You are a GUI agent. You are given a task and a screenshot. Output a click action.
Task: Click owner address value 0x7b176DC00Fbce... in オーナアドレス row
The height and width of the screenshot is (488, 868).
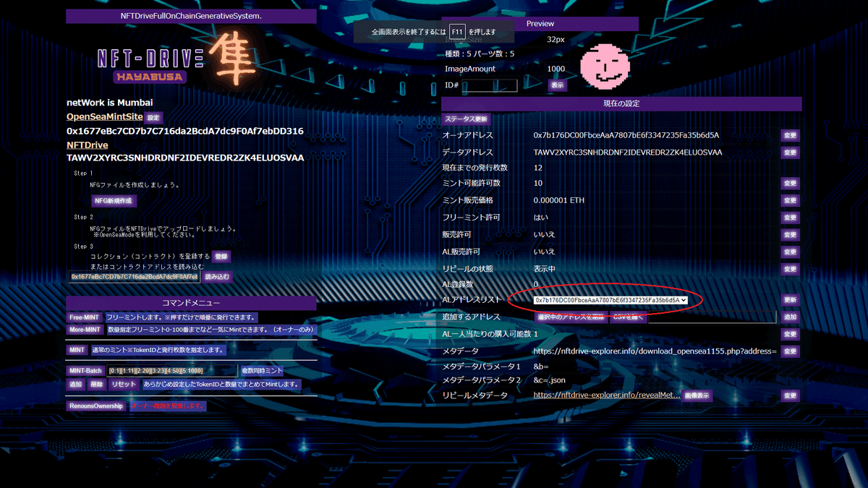pyautogui.click(x=626, y=135)
